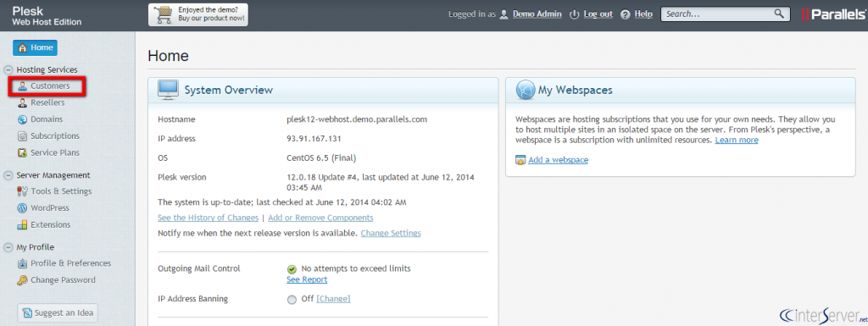The height and width of the screenshot is (326, 868).
Task: Click the Add a webspace icon
Action: coord(520,160)
